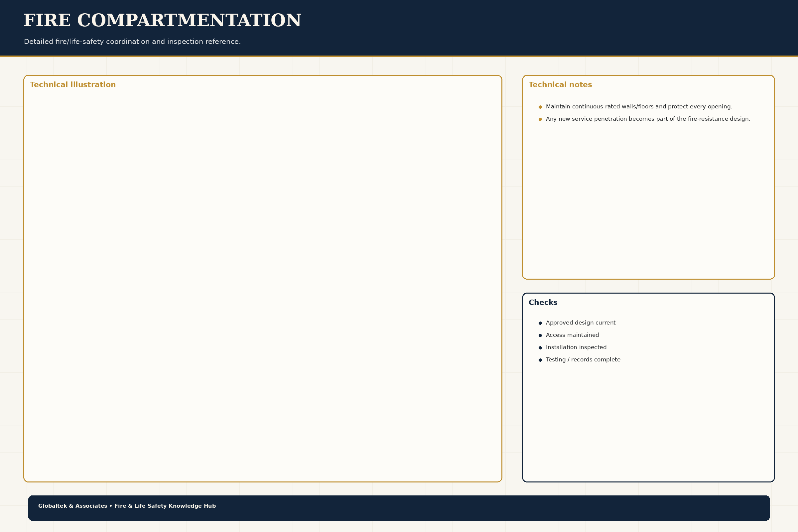Select the 'Testing / records complete' check item
Screen dimensions: 798x532
583,359
